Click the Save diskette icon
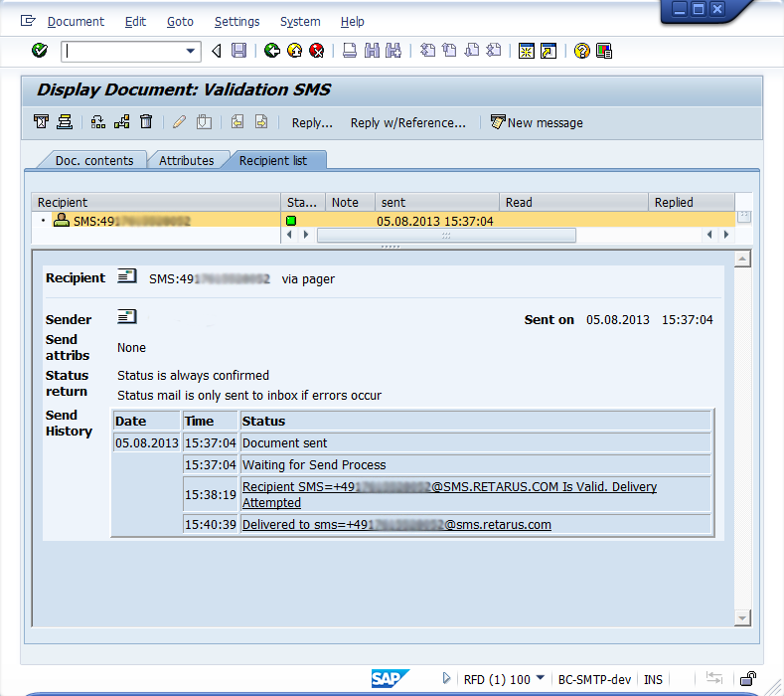 pyautogui.click(x=238, y=51)
